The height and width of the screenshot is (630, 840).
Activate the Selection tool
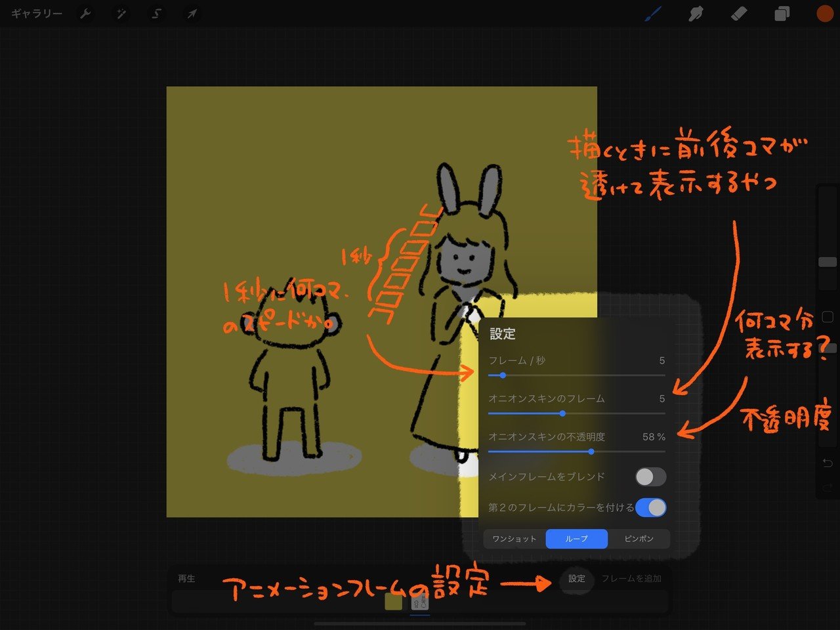156,13
